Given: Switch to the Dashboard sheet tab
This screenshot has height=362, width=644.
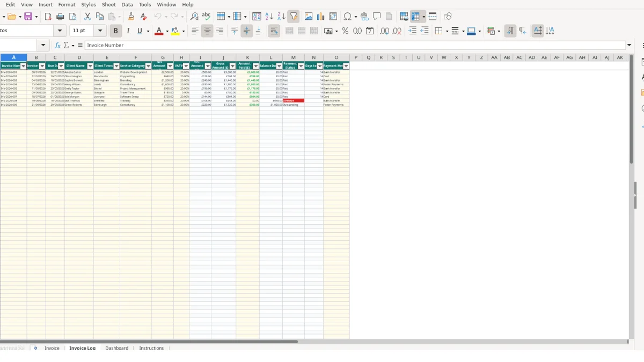Looking at the screenshot, I should 116,348.
